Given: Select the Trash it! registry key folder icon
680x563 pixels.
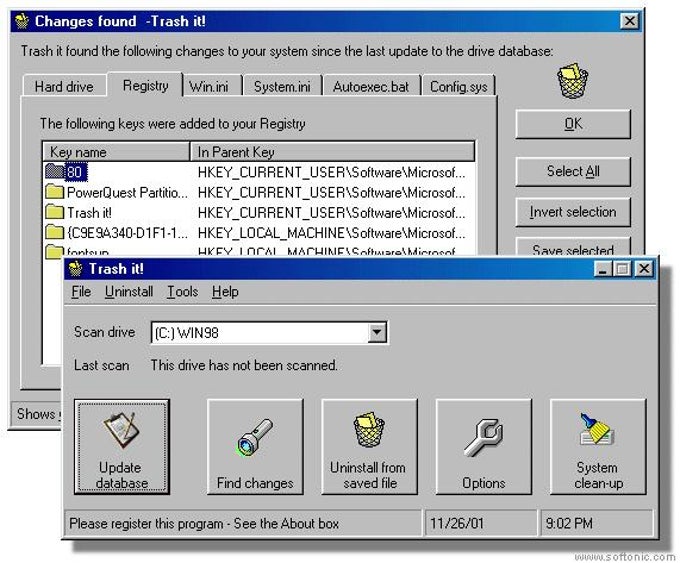Looking at the screenshot, I should pyautogui.click(x=54, y=212).
